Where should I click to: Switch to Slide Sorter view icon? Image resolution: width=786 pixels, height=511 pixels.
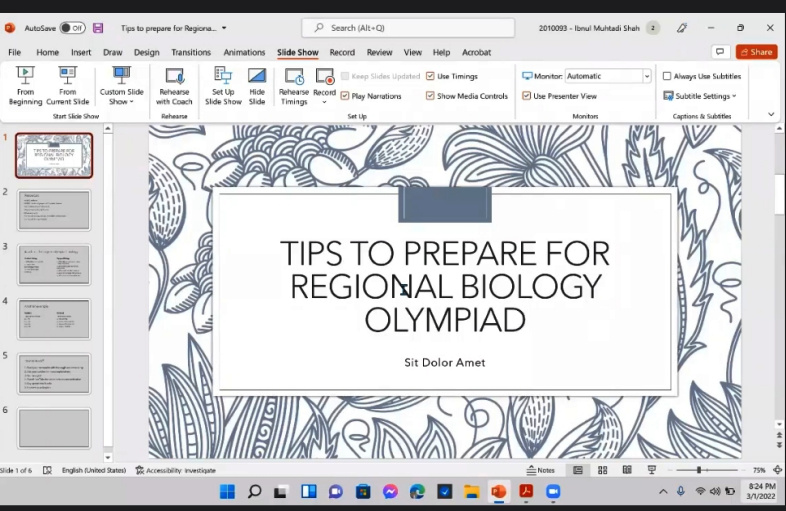[x=603, y=470]
